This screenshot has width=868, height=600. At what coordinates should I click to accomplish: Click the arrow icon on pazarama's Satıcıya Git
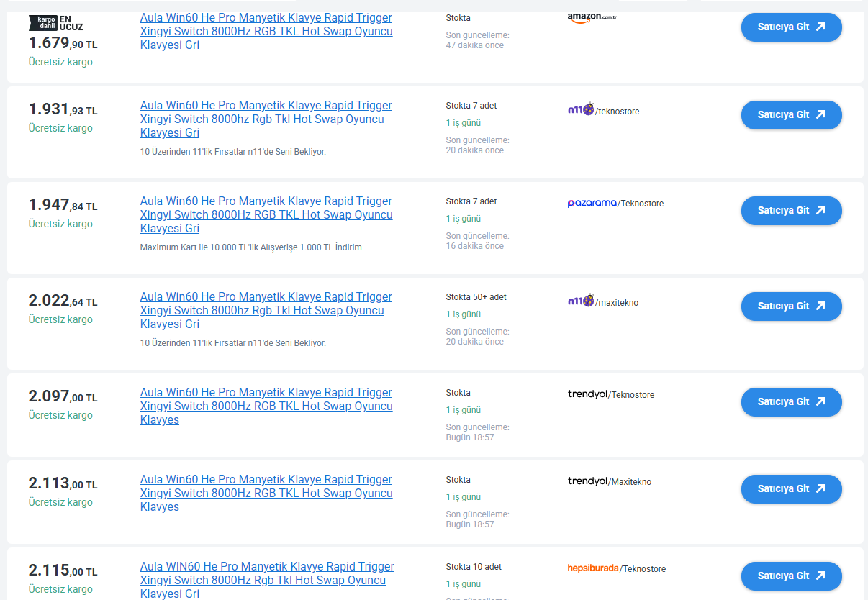820,210
